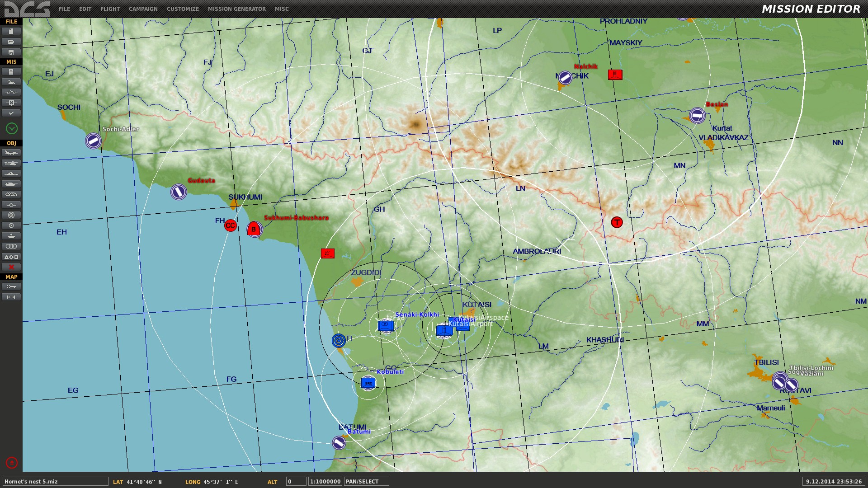The width and height of the screenshot is (868, 488).
Task: Click the map scale 1:1000000 field
Action: 325,482
